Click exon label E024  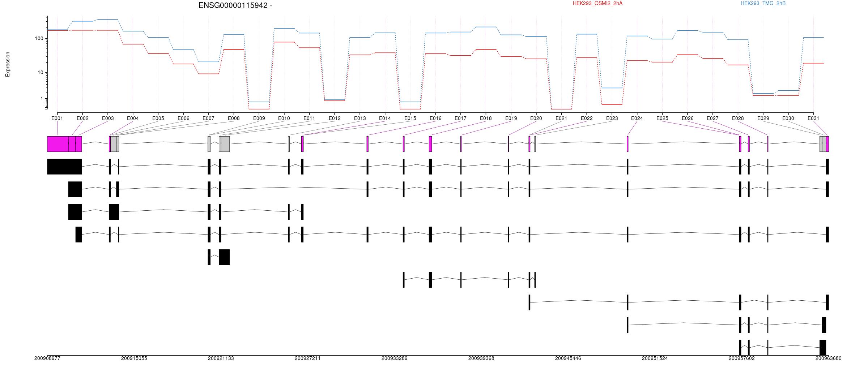point(637,118)
